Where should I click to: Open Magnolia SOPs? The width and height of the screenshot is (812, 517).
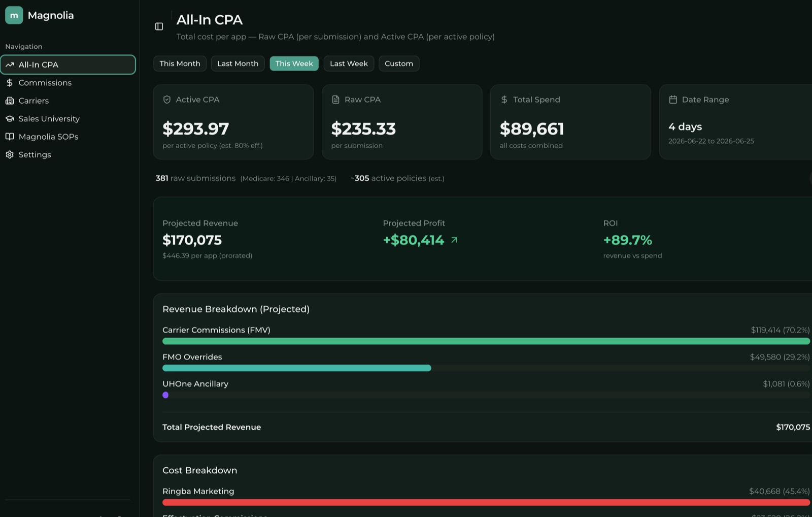[x=68, y=137]
